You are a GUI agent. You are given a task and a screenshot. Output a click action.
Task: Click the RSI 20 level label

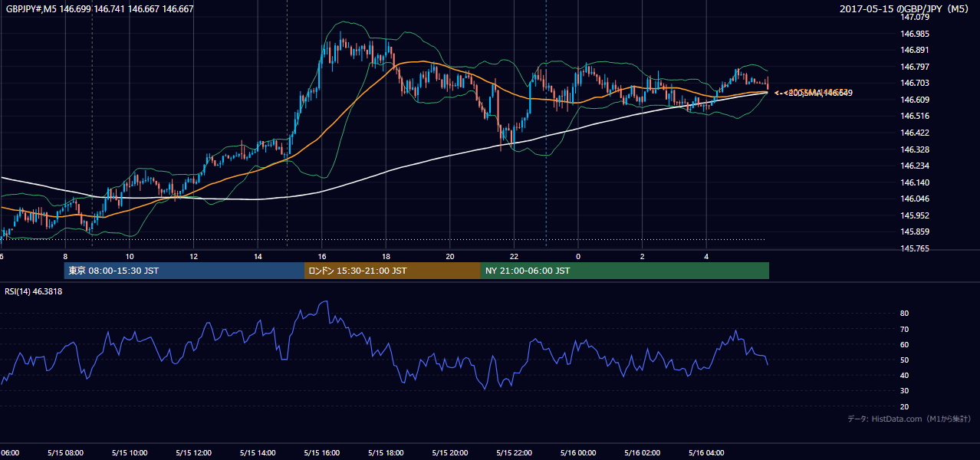pos(905,406)
